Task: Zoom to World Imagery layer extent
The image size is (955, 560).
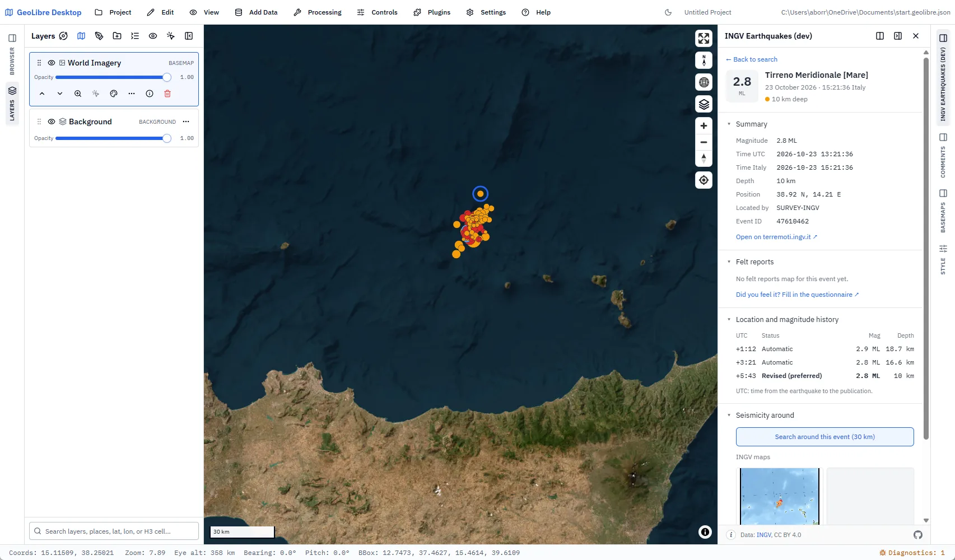Action: point(78,94)
